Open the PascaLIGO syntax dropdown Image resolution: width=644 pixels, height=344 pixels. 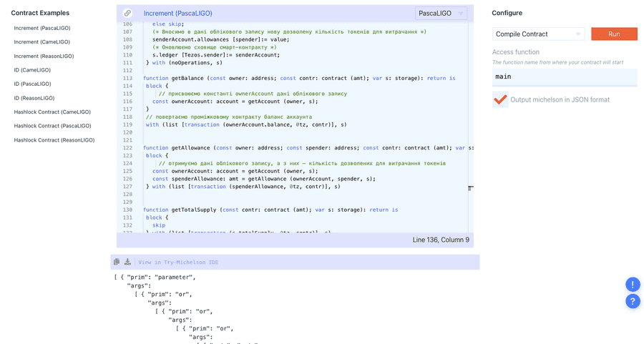point(441,13)
